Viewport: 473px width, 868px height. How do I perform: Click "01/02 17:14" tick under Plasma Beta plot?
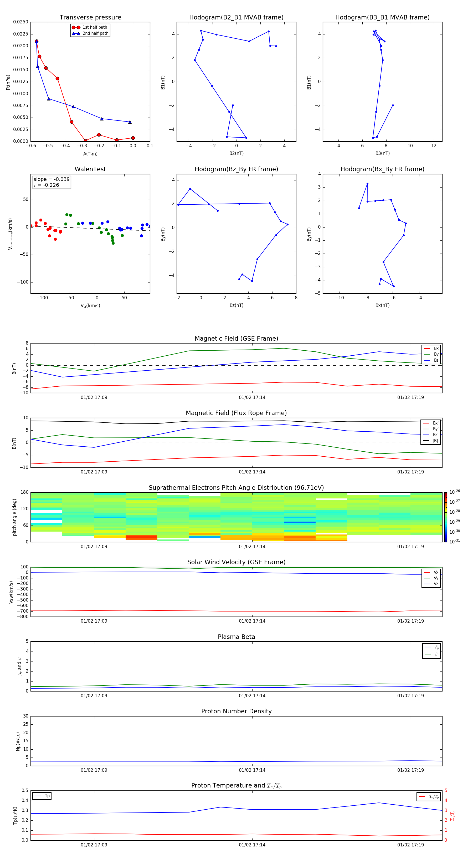(252, 696)
